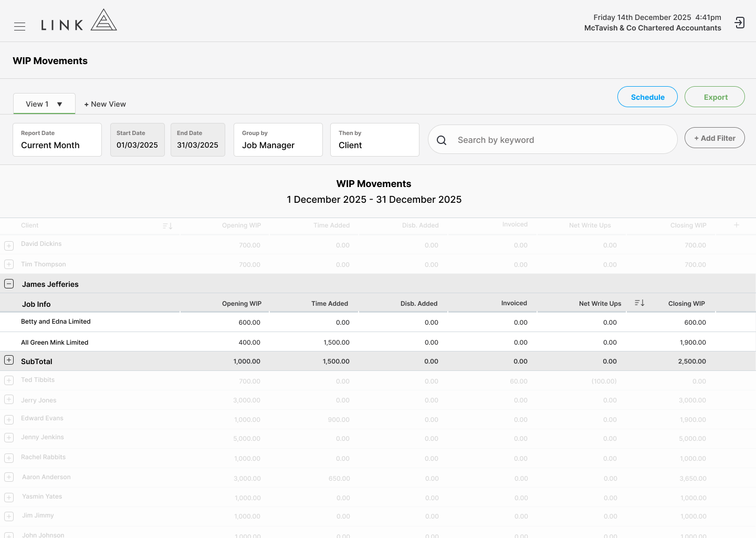
Task: Click the search magnifier icon
Action: coord(442,140)
